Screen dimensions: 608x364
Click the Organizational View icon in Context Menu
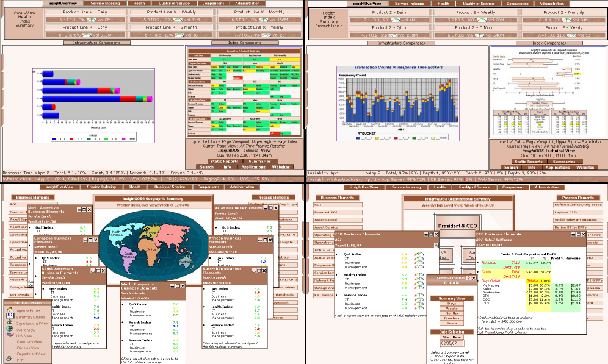coord(10,324)
